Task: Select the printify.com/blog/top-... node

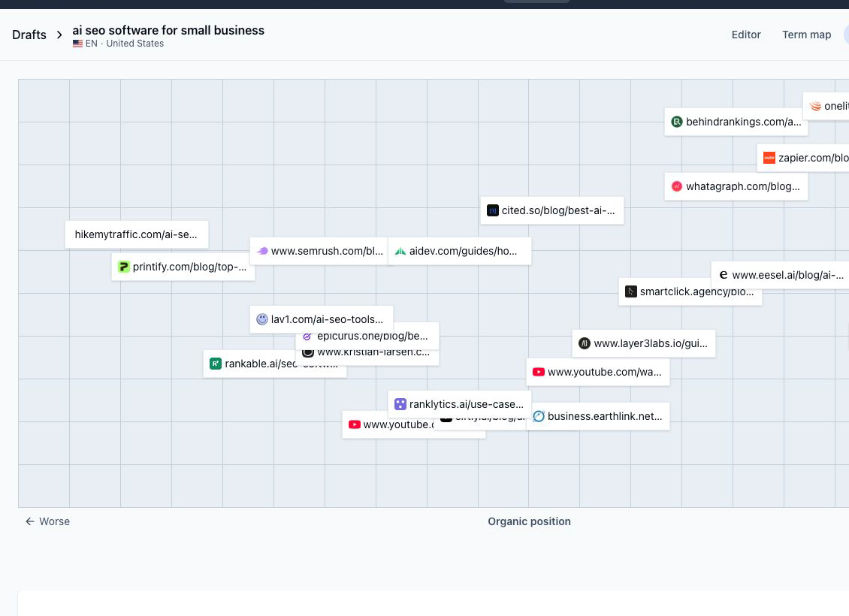Action: [183, 267]
